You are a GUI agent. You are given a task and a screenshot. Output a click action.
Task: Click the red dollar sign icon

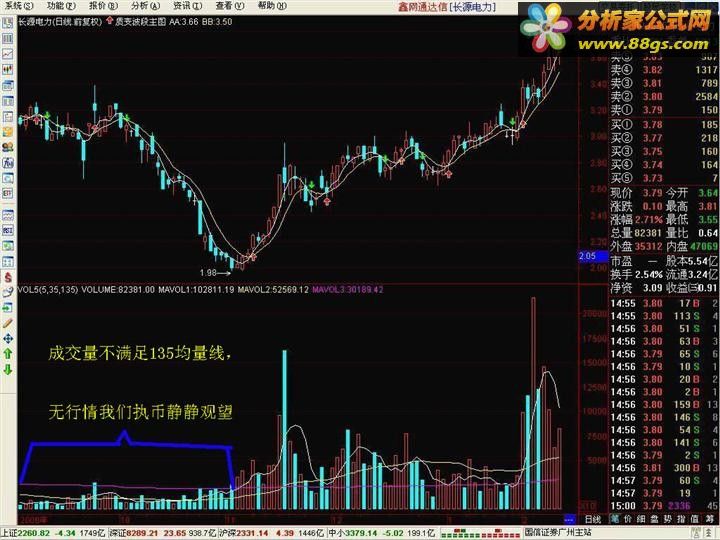click(x=8, y=277)
